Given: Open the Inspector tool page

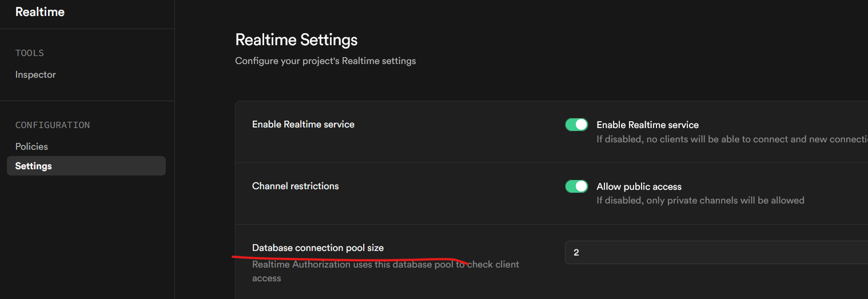Looking at the screenshot, I should [35, 75].
